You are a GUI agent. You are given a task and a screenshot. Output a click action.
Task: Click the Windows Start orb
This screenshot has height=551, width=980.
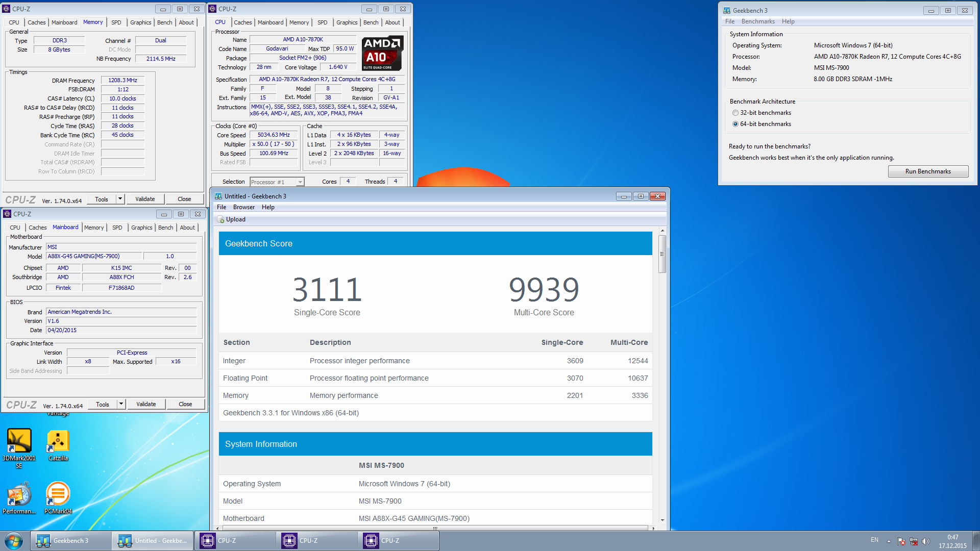coord(14,541)
